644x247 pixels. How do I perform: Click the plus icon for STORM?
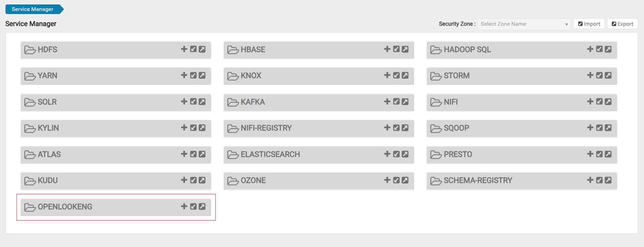590,75
